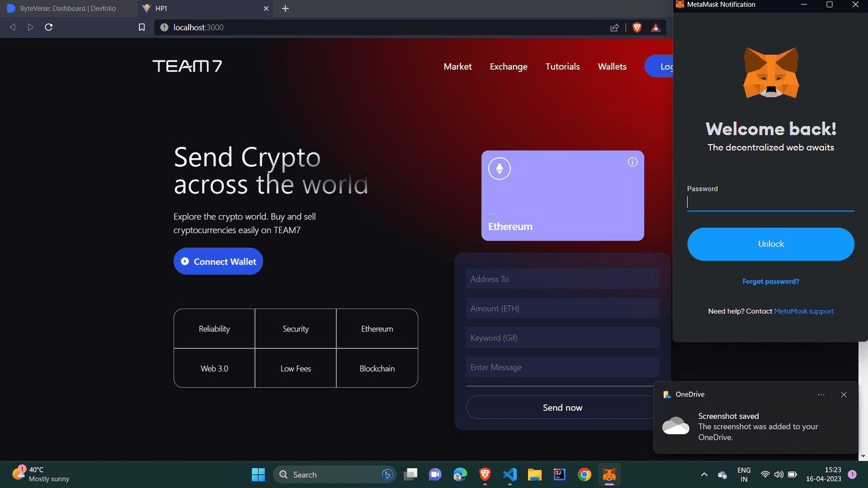This screenshot has height=488, width=868.
Task: Open Microsoft Edge from the taskbar
Action: pyautogui.click(x=460, y=475)
